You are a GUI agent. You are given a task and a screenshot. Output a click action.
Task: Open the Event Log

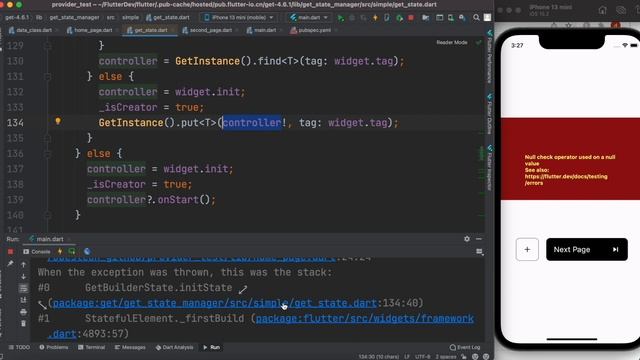(465, 347)
